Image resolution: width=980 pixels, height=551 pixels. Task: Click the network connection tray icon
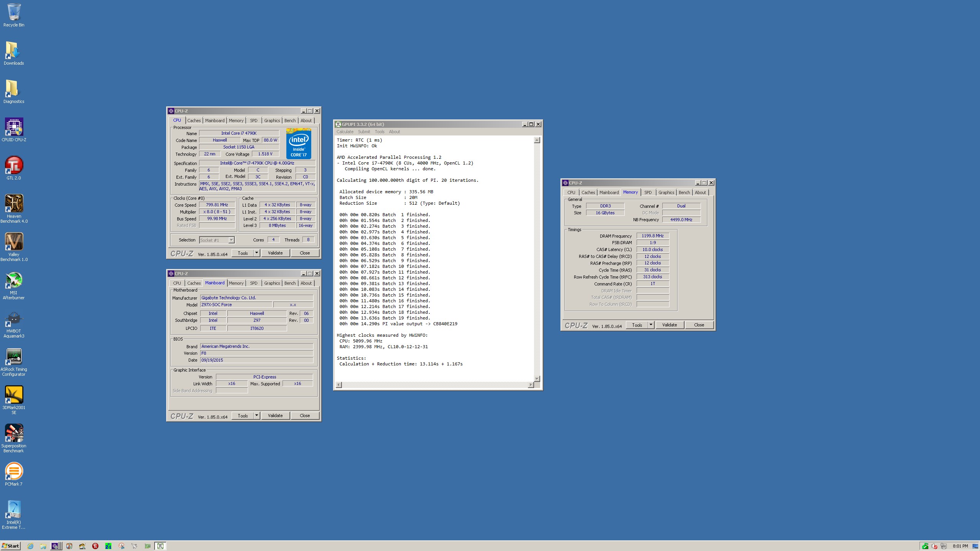[944, 546]
